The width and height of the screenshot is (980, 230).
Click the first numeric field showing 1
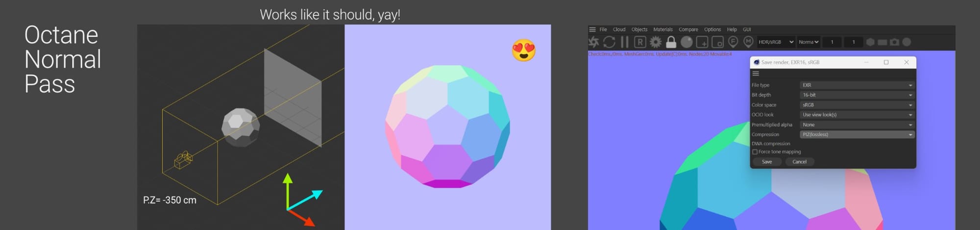pyautogui.click(x=832, y=42)
